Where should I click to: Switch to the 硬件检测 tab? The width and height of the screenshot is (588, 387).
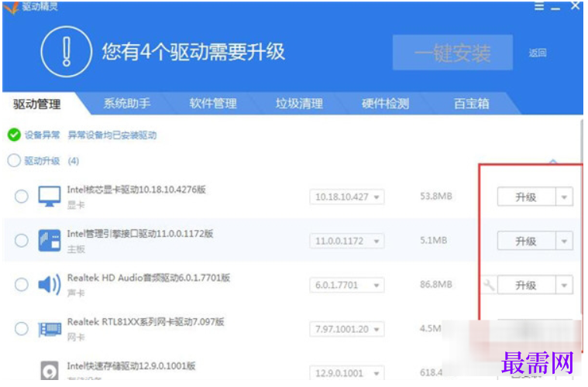385,104
